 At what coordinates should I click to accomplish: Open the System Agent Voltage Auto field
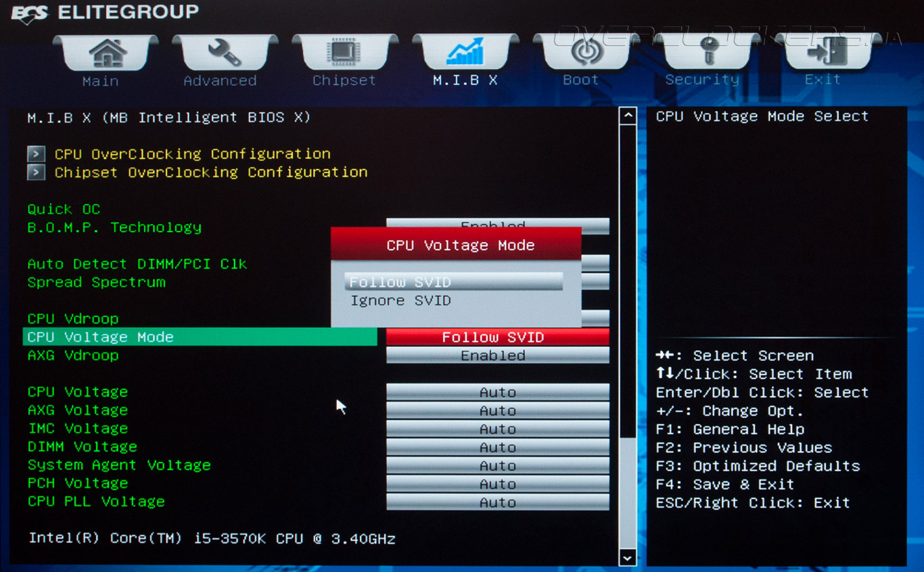(497, 465)
